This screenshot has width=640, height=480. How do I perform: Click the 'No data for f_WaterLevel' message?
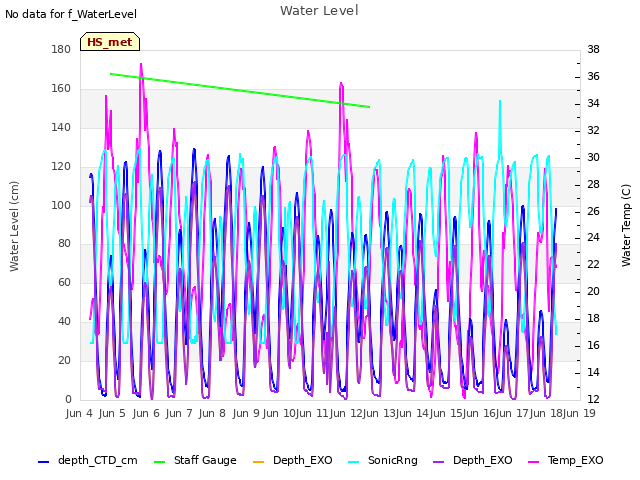click(71, 14)
